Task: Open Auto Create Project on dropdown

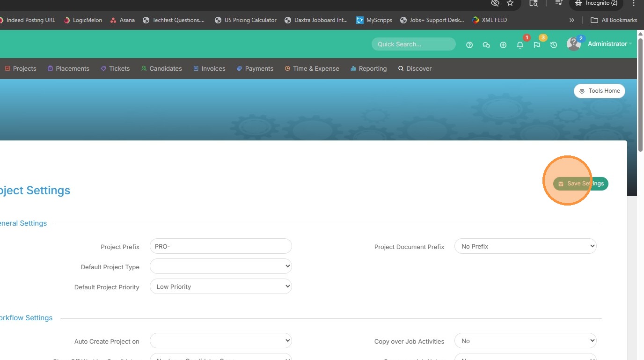Action: tap(221, 341)
